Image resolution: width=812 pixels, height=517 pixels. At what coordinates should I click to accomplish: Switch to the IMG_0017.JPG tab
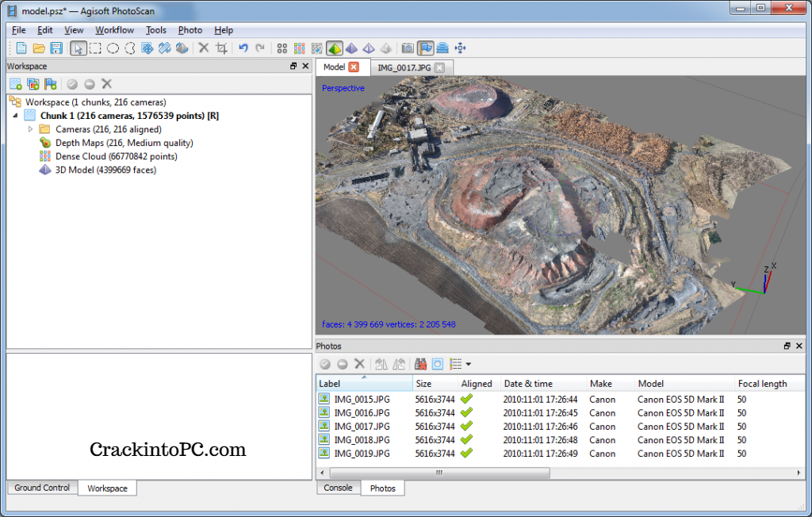click(404, 68)
